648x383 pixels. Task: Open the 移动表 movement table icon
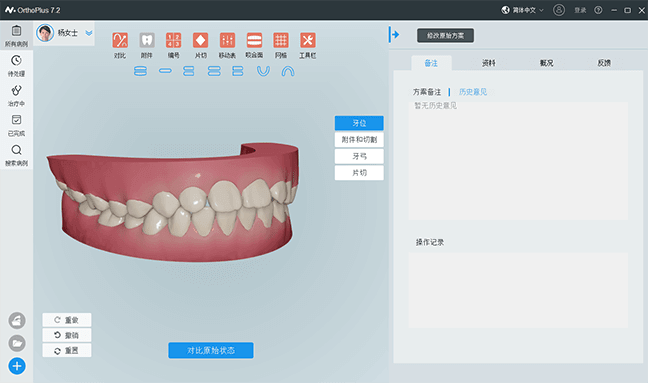point(227,40)
